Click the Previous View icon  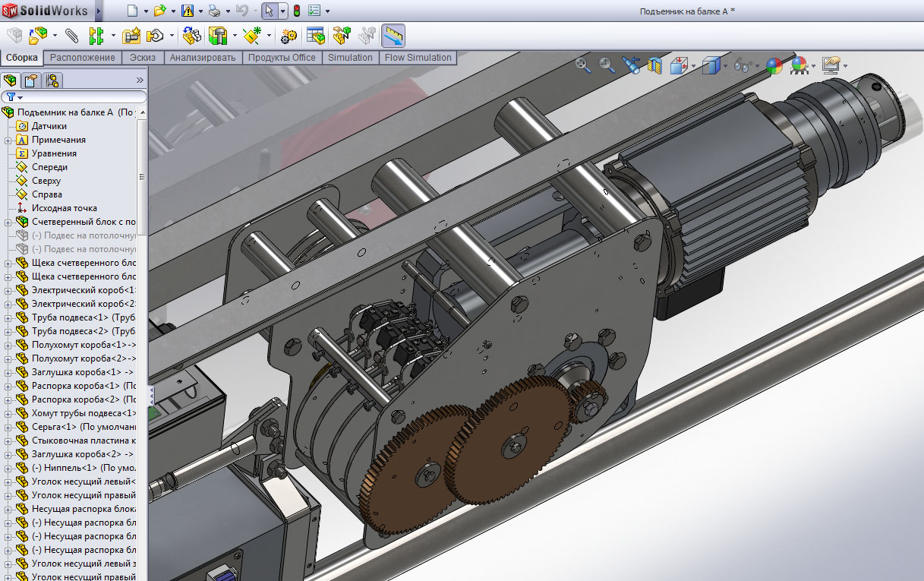631,66
